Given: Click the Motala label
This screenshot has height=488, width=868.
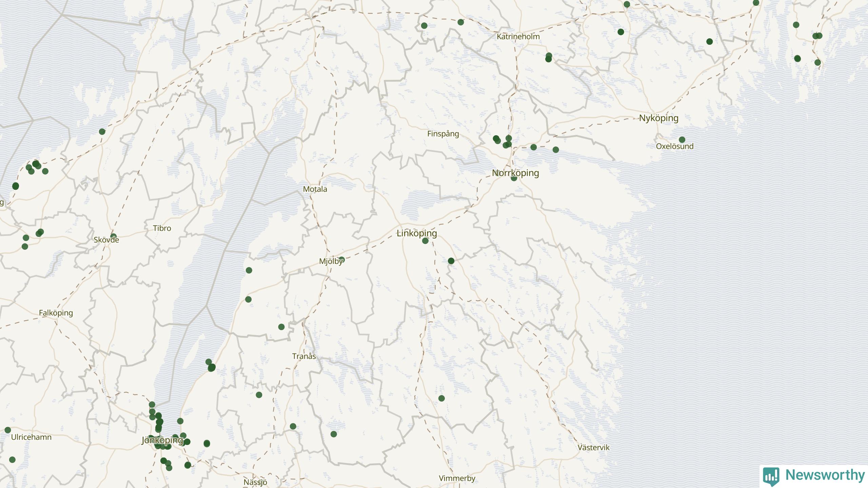Looking at the screenshot, I should tap(315, 189).
